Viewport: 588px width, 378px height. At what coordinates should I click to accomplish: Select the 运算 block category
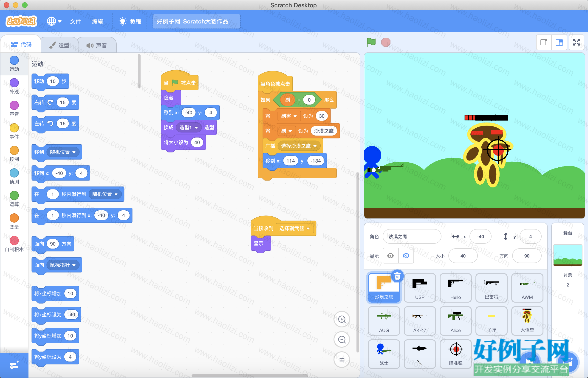pyautogui.click(x=14, y=199)
